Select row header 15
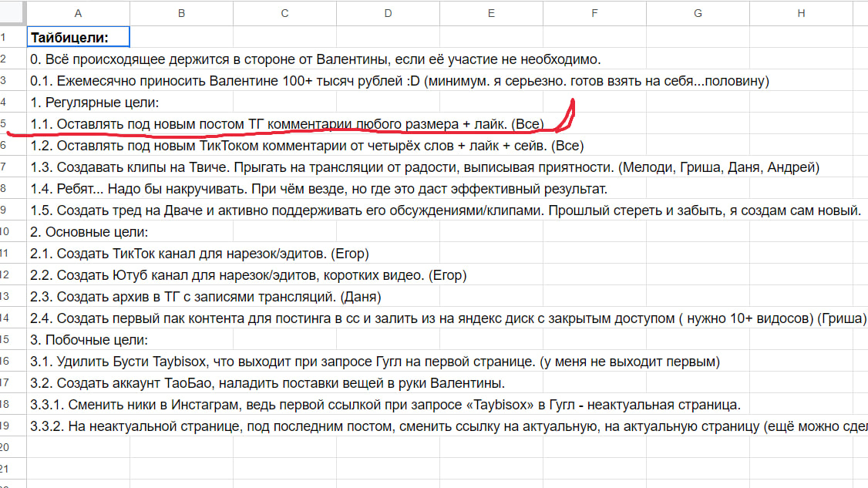Viewport: 868px width, 488px height. [x=12, y=339]
